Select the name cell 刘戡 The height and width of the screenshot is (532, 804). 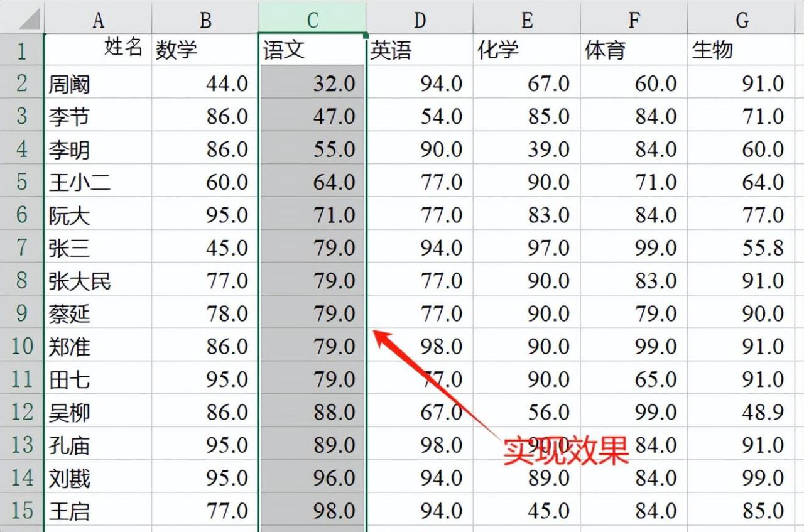97,477
